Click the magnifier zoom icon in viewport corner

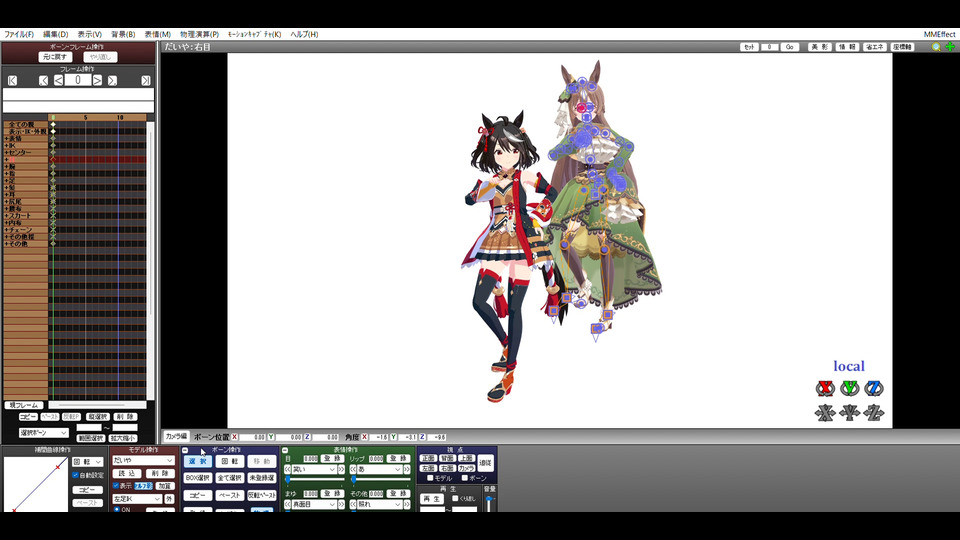(x=936, y=47)
